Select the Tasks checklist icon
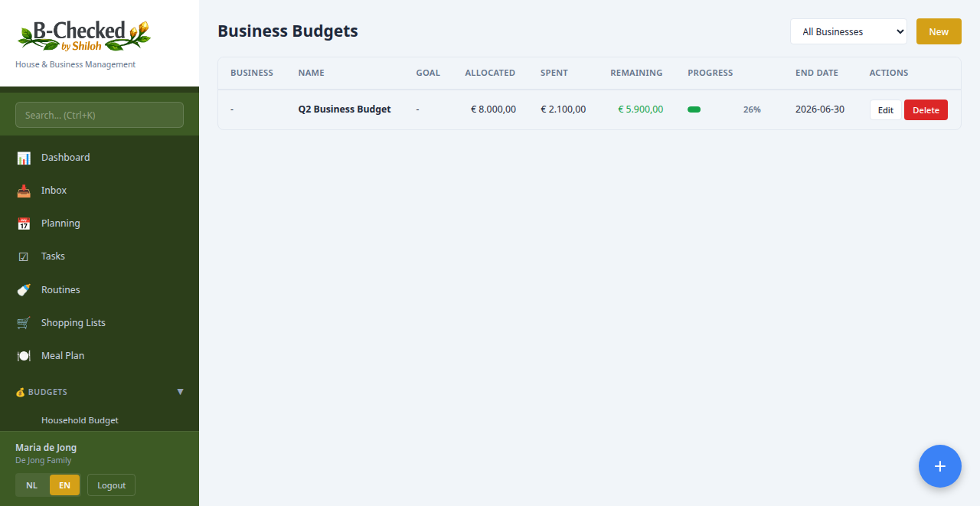The width and height of the screenshot is (980, 506). [x=23, y=256]
